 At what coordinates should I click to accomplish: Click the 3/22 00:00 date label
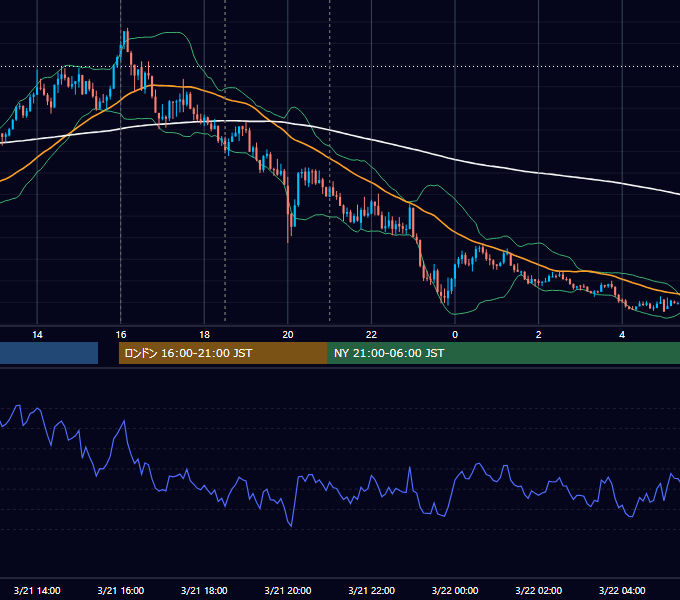455,590
